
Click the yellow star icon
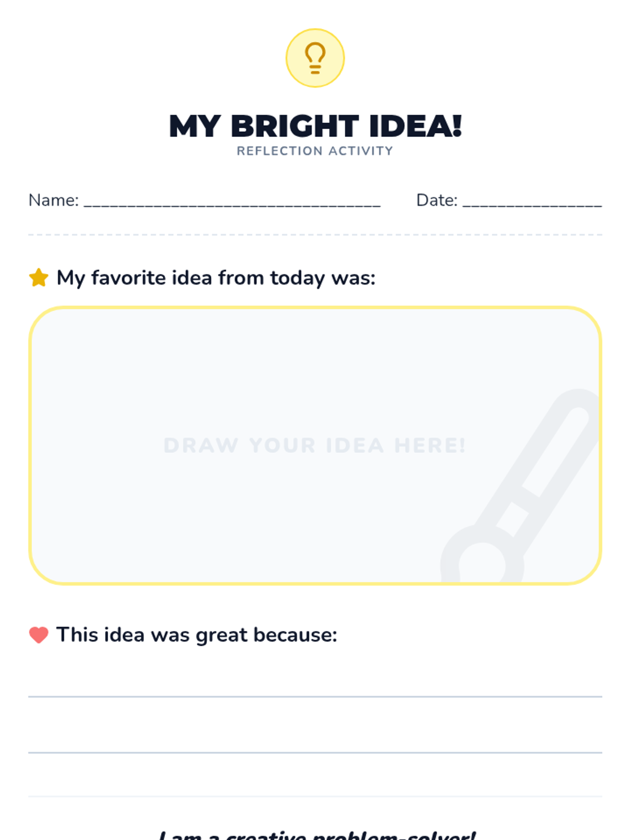click(x=39, y=278)
